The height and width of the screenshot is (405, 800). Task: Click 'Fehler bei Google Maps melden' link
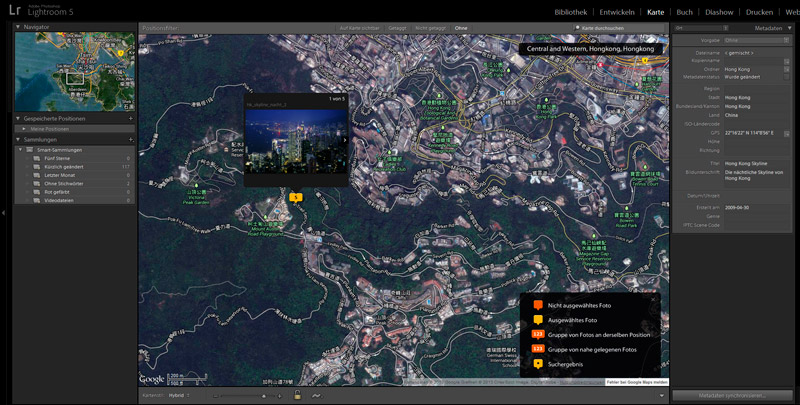tap(635, 382)
